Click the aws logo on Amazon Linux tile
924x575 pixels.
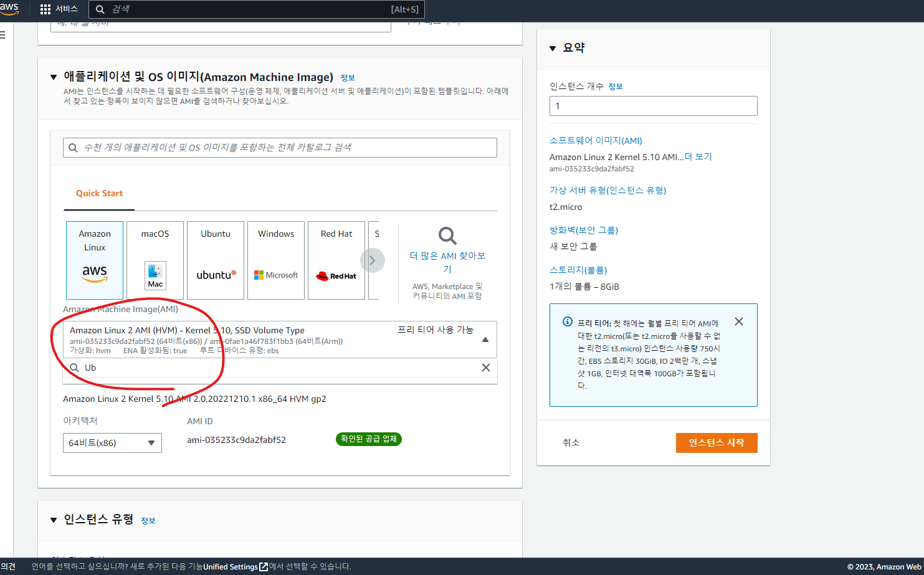point(95,273)
